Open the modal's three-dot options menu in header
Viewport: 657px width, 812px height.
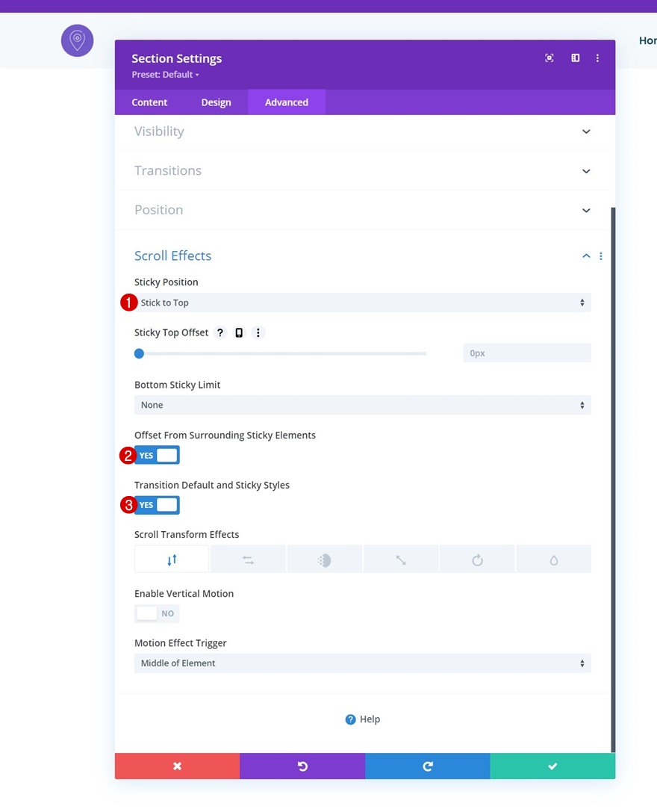point(597,58)
